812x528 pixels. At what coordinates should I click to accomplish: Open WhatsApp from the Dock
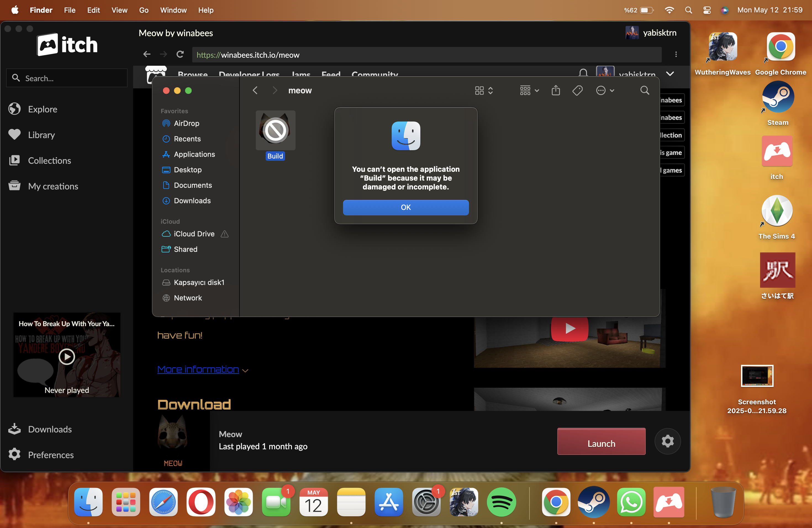(x=631, y=502)
